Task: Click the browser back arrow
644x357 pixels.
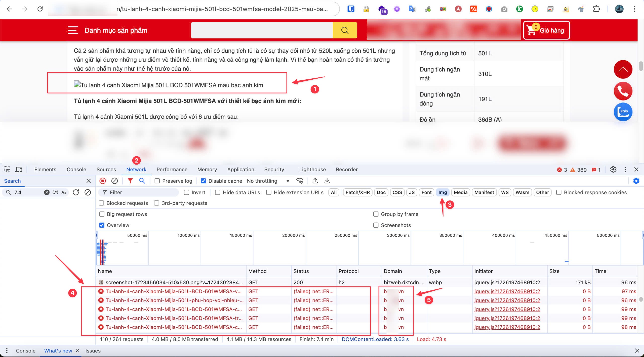Action: coord(9,9)
